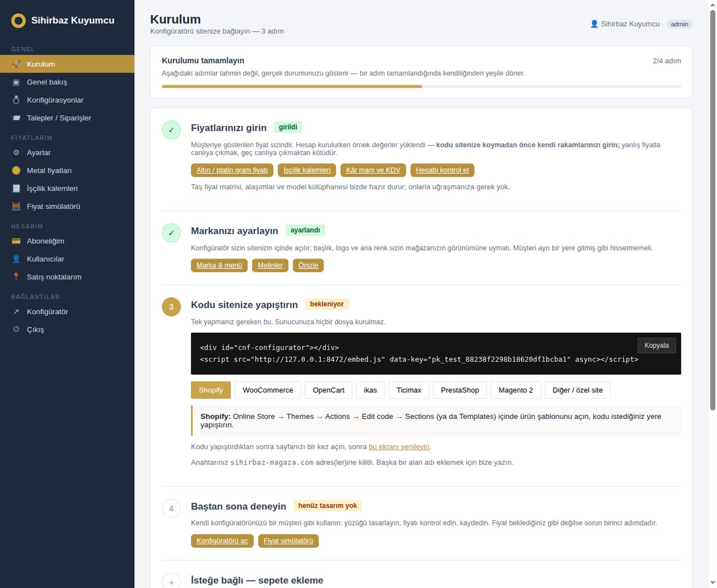Image resolution: width=717 pixels, height=588 pixels.
Task: Click the step 3 circle badge
Action: pos(171,307)
